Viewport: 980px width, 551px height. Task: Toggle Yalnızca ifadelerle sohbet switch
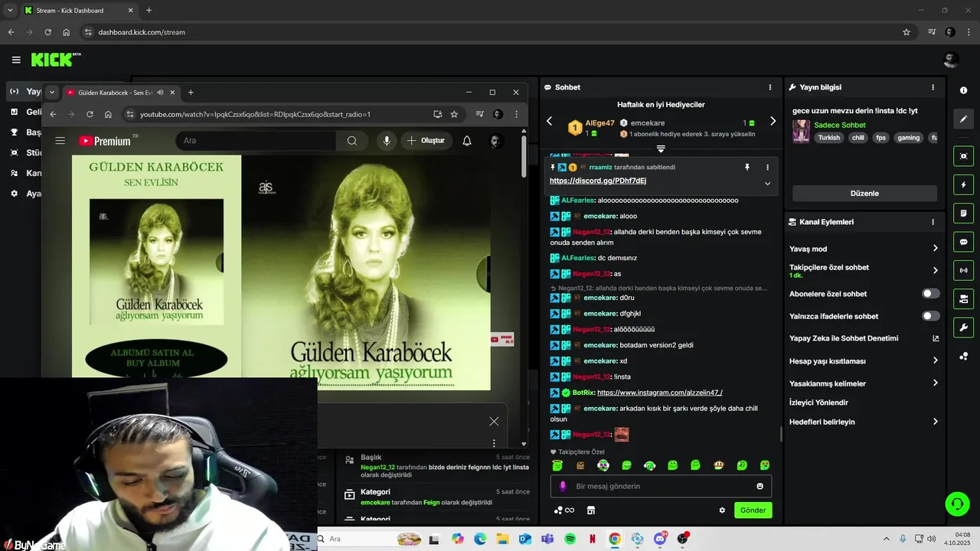(x=930, y=316)
